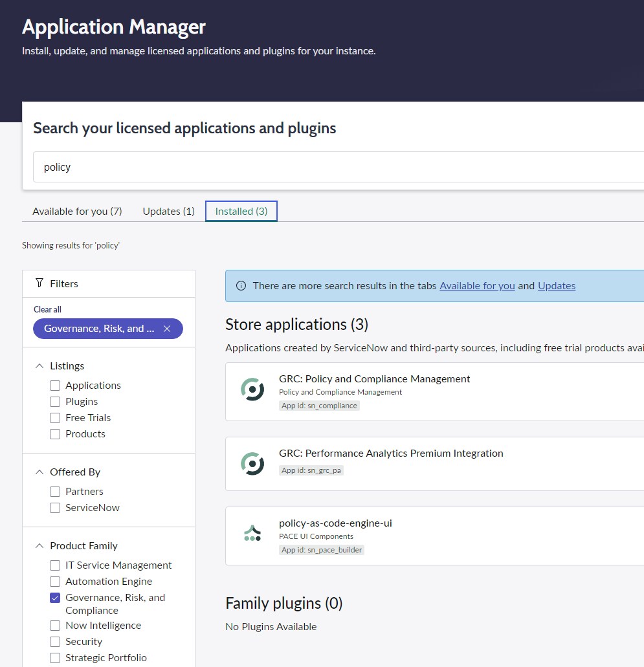
Task: Click the 'No Plugins Available' text
Action: click(271, 627)
